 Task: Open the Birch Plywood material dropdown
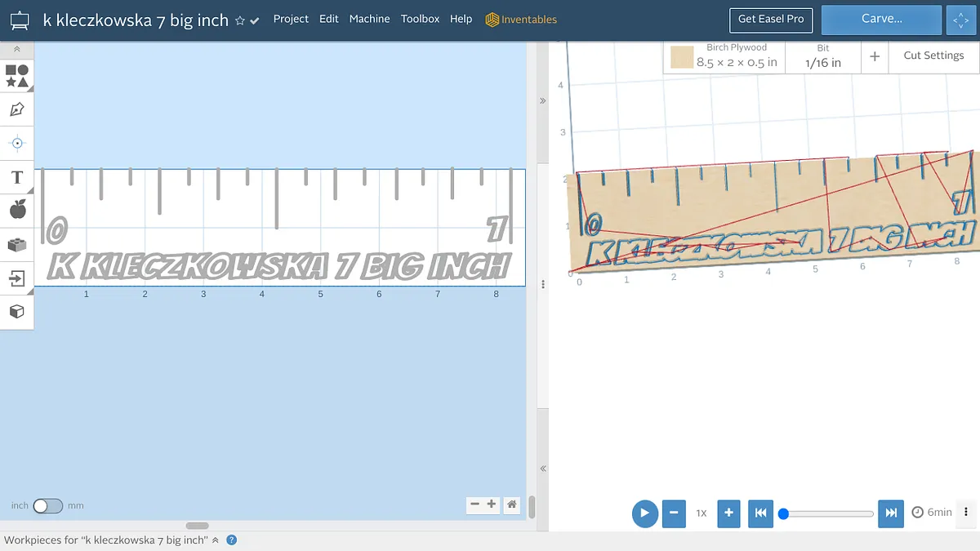724,57
